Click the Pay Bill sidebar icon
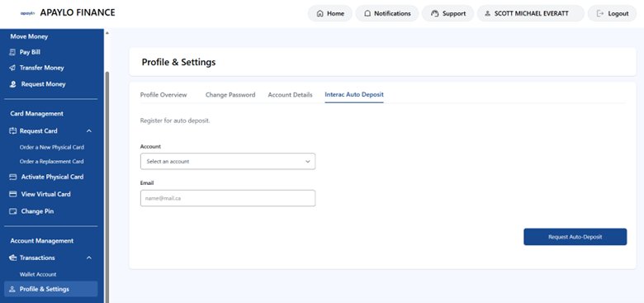 coord(12,52)
